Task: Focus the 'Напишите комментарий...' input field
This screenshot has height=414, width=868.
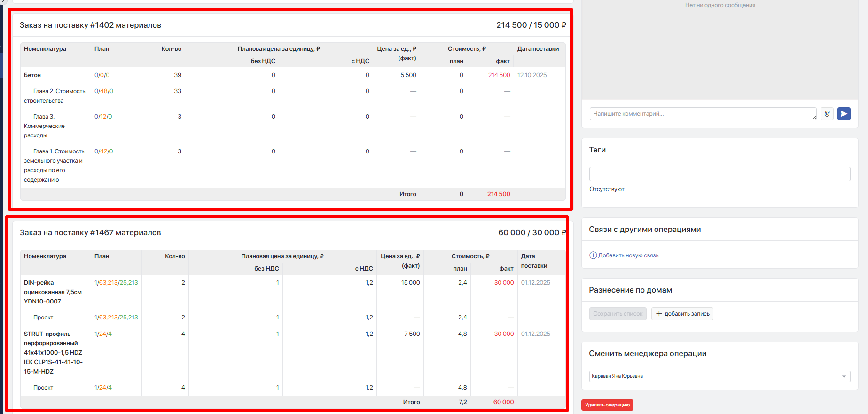Action: click(x=702, y=114)
